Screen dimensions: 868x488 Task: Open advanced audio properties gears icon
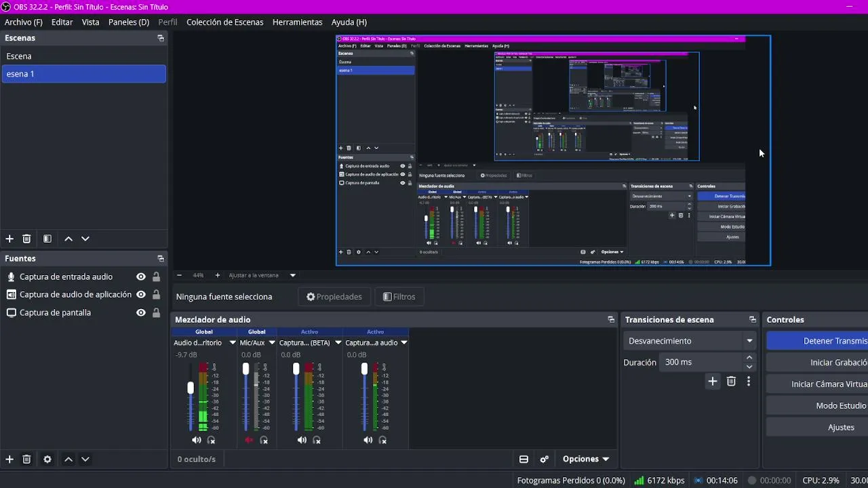point(545,459)
